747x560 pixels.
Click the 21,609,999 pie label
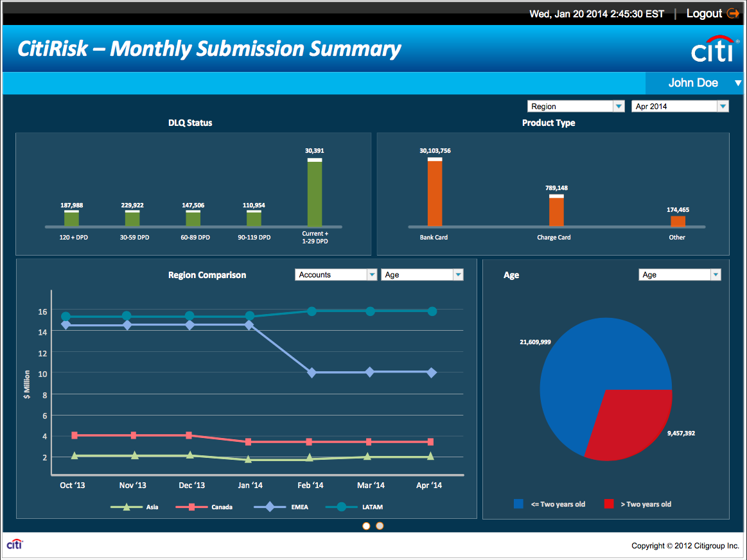tap(535, 342)
